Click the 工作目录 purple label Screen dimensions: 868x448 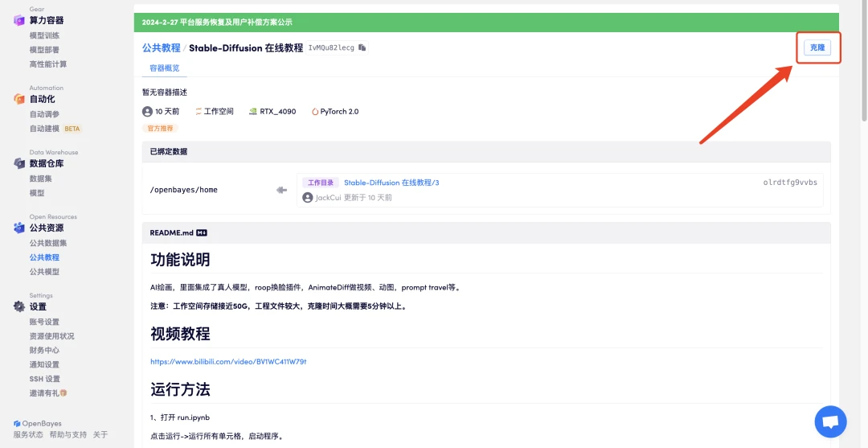pyautogui.click(x=321, y=183)
